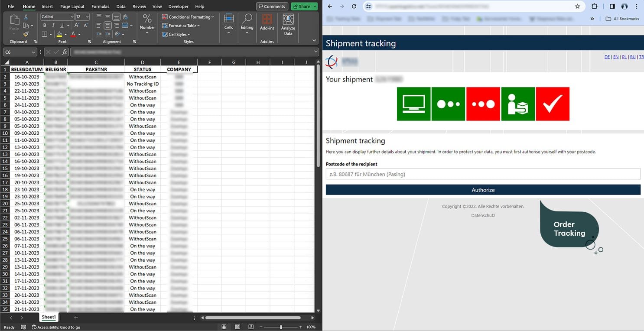Bookmark this page with the star icon

pos(577,6)
